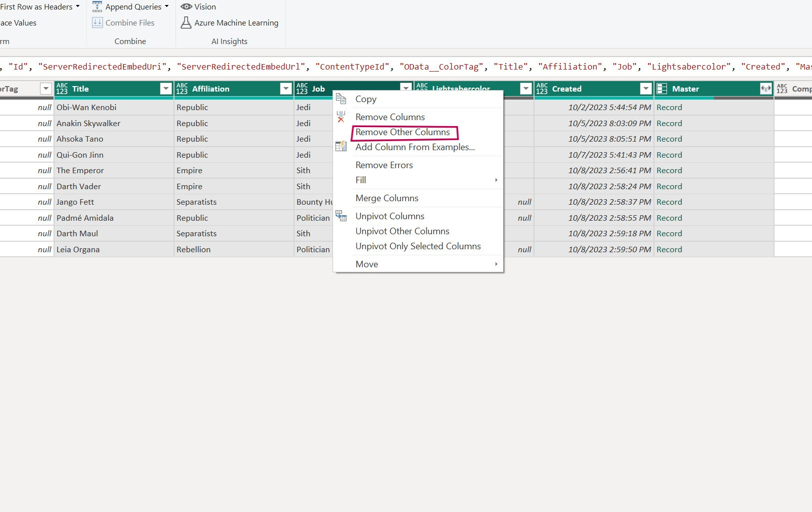Open the Title column filter dropdown

pos(166,89)
